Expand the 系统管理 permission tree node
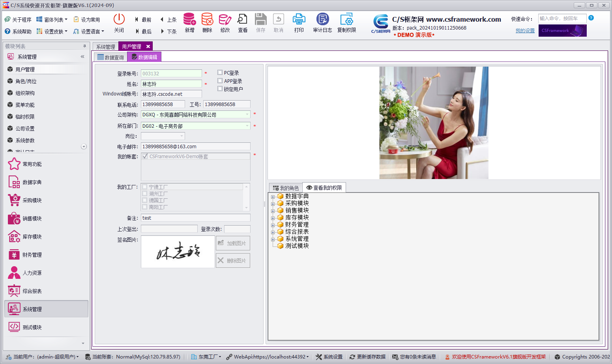Screen dimensions: 612x364 coord(273,239)
